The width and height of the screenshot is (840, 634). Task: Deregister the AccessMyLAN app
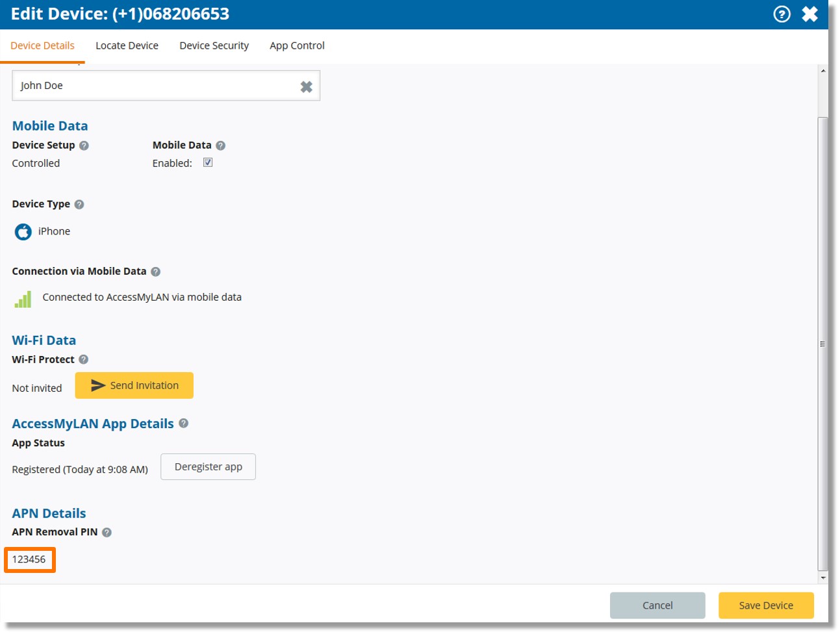click(x=208, y=466)
